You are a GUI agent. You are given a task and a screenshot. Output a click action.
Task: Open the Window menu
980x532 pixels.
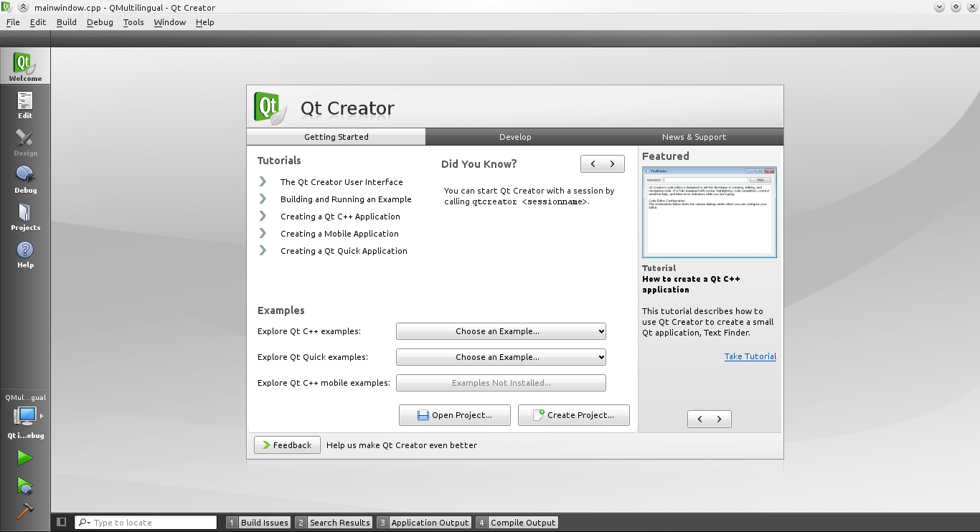point(170,22)
